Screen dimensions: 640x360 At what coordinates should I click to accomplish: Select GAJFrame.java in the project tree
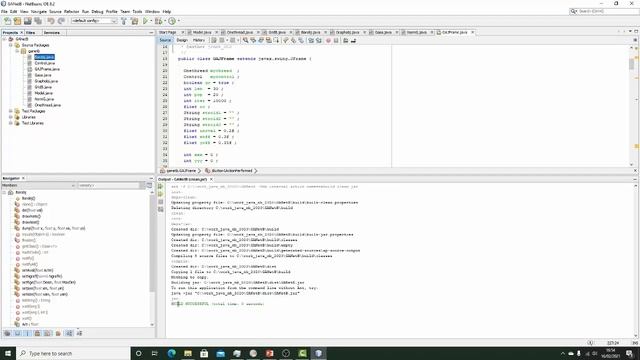pos(47,69)
